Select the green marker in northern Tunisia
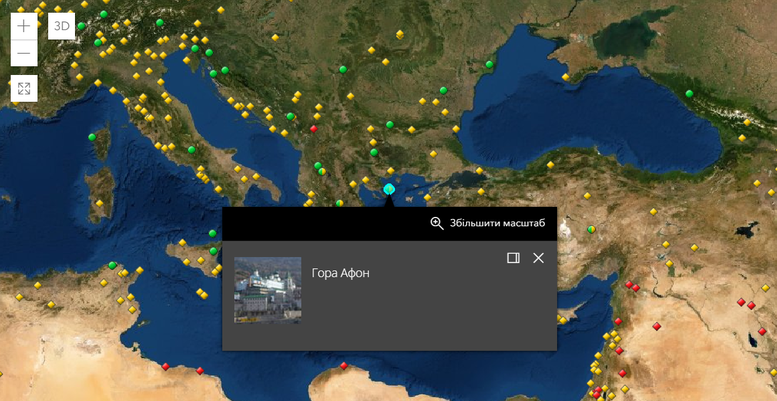 click(112, 265)
